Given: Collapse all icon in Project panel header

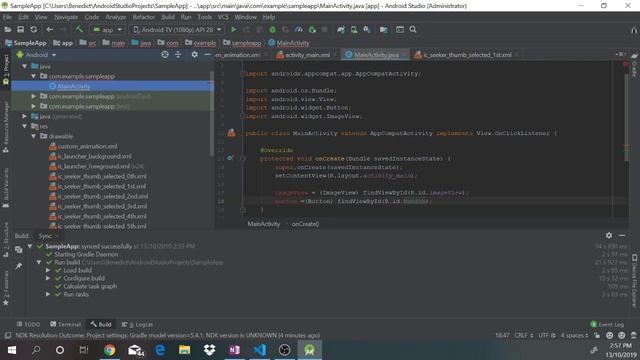Looking at the screenshot, I should [x=178, y=55].
